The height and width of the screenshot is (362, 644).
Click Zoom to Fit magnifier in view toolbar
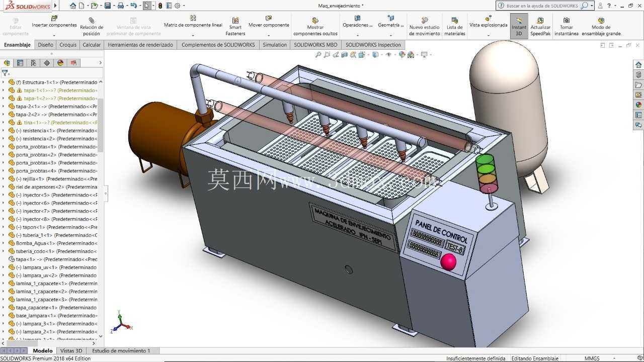(318, 55)
